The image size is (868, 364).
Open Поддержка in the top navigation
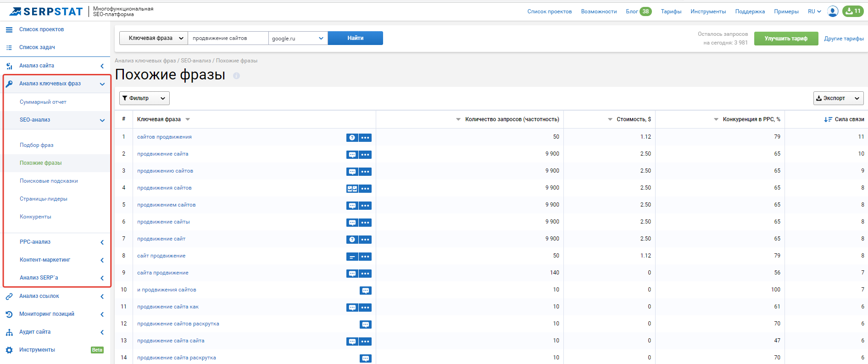pyautogui.click(x=750, y=11)
